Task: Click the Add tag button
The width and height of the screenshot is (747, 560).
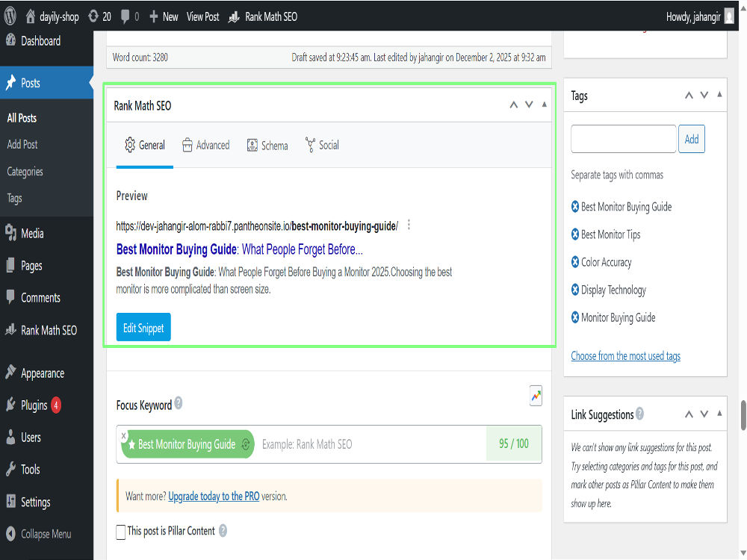Action: click(691, 139)
